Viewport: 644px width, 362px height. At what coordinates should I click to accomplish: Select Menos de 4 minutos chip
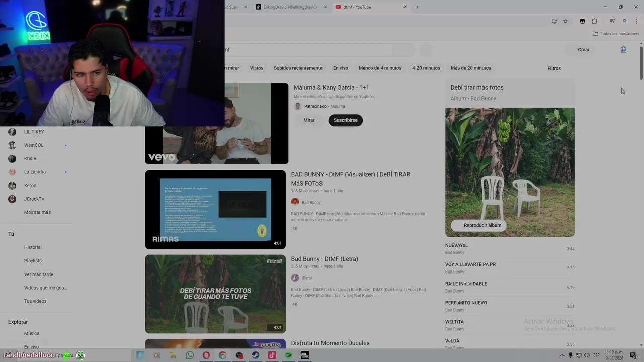pos(380,68)
